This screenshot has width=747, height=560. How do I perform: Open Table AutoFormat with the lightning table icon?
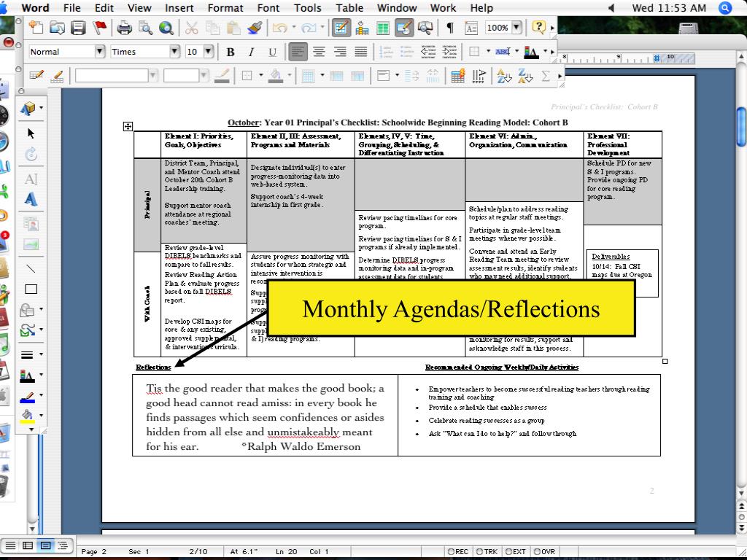pyautogui.click(x=458, y=76)
